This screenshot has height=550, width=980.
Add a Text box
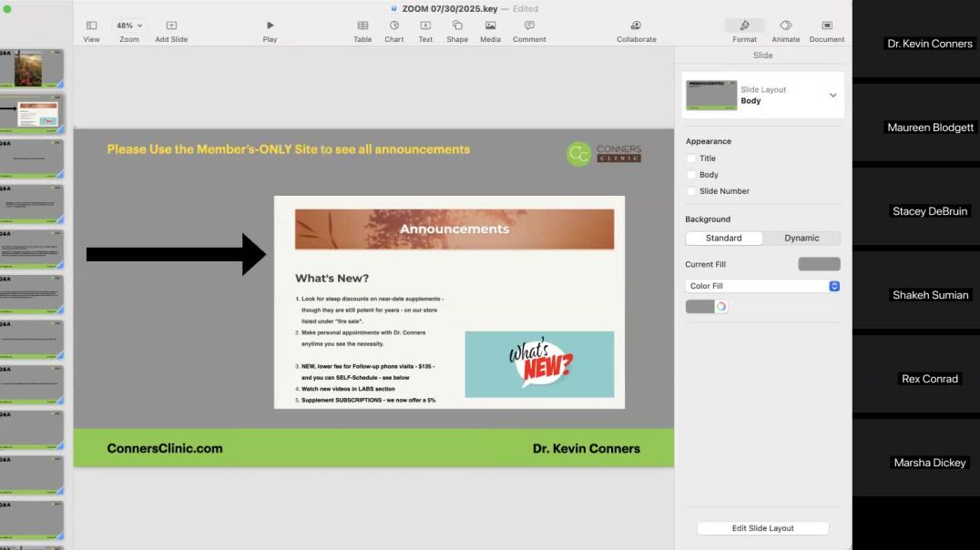tap(425, 31)
